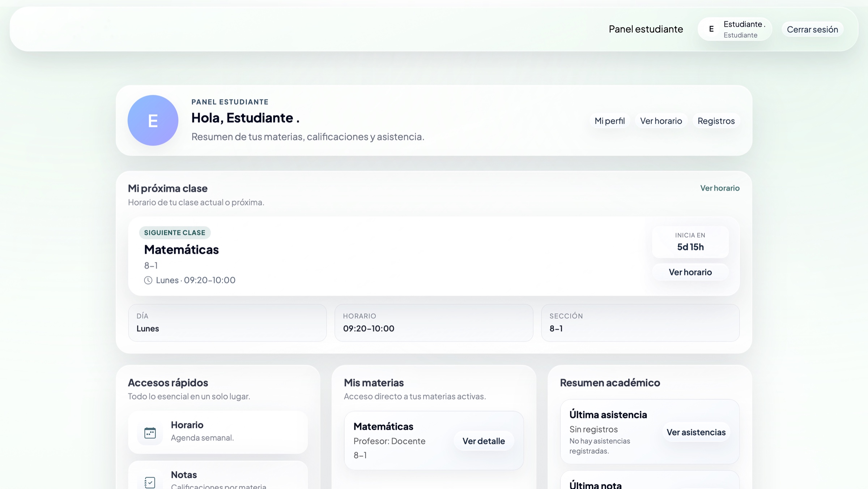The width and height of the screenshot is (868, 489).
Task: Open Ver horario pill next to Mi perfil
Action: point(661,121)
